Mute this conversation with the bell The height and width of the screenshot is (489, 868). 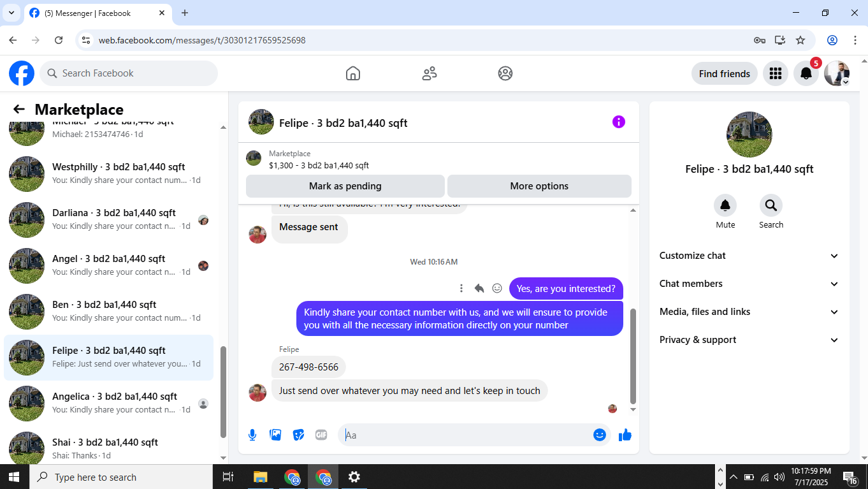[725, 205]
